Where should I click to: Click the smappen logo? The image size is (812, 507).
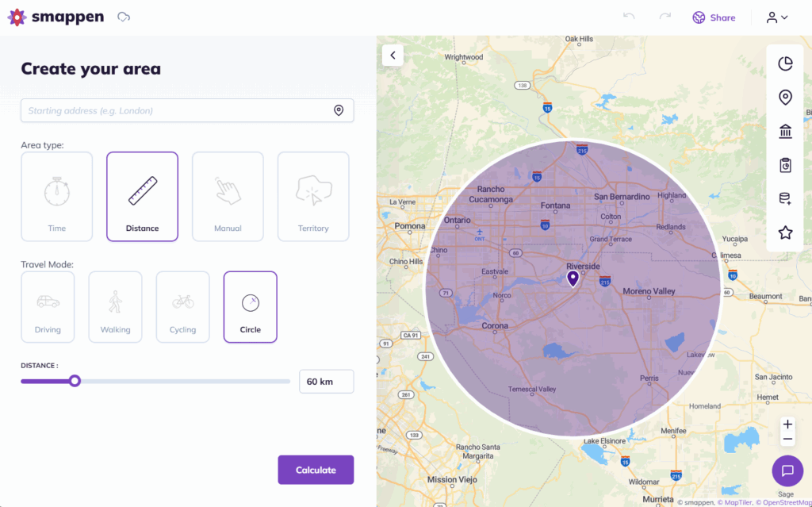(56, 16)
